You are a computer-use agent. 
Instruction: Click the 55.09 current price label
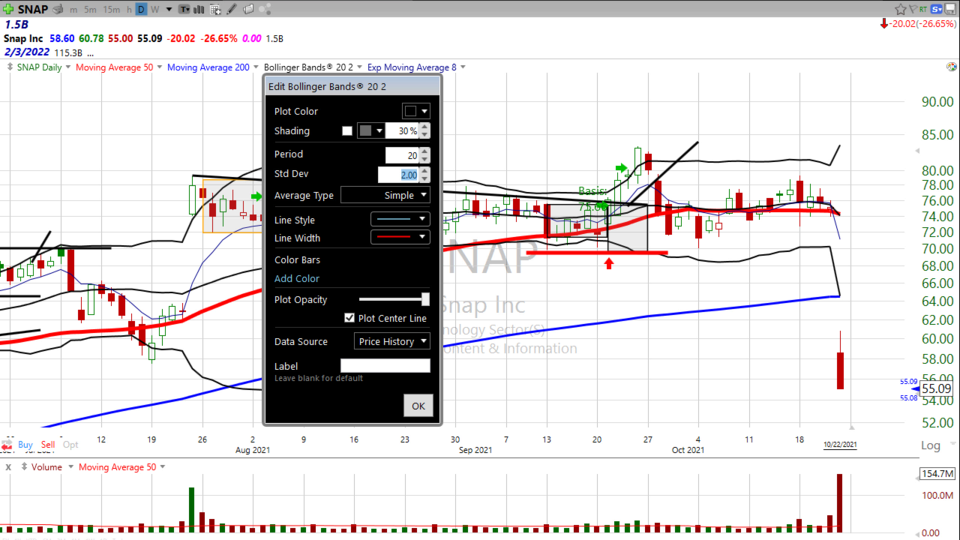click(x=936, y=389)
